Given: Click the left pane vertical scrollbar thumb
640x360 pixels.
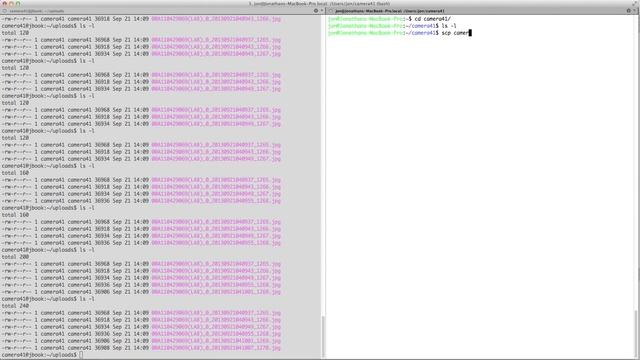Looking at the screenshot, I should click(323, 337).
